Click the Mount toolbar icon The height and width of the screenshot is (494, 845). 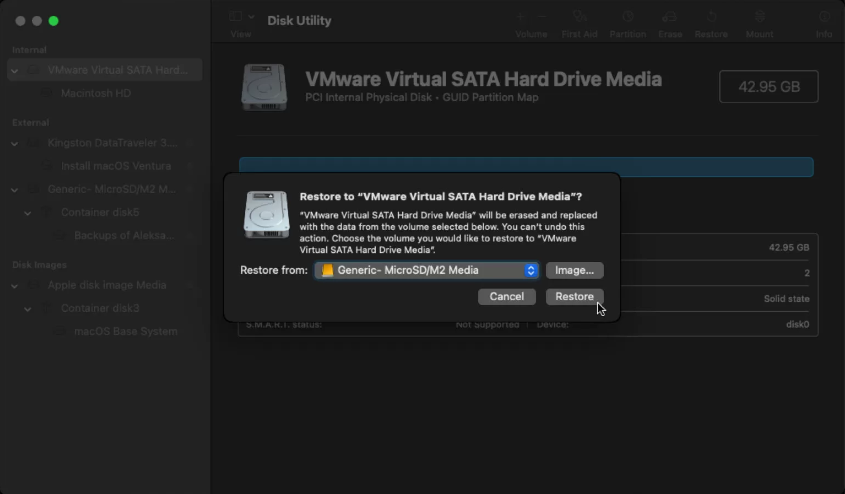(759, 17)
